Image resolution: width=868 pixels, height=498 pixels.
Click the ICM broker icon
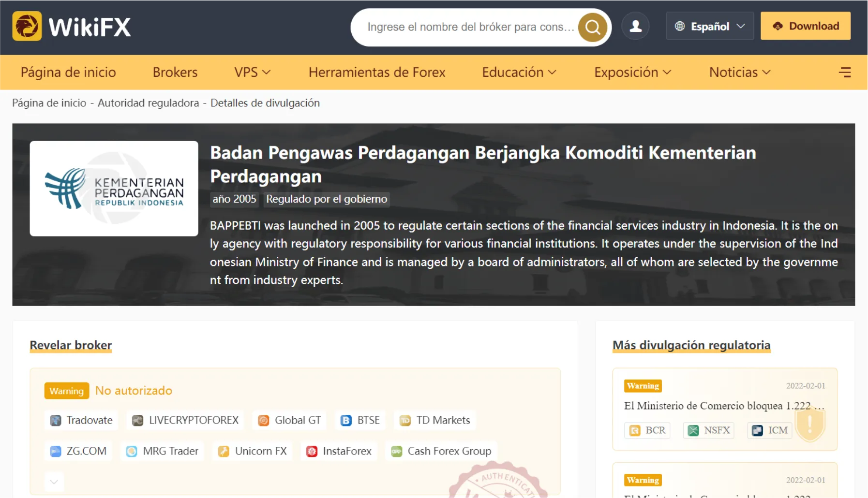[757, 430]
